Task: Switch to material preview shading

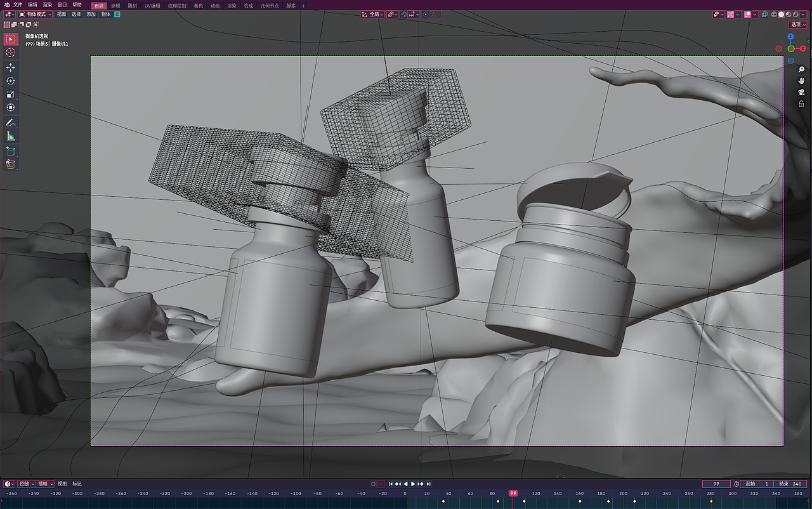Action: coord(789,14)
